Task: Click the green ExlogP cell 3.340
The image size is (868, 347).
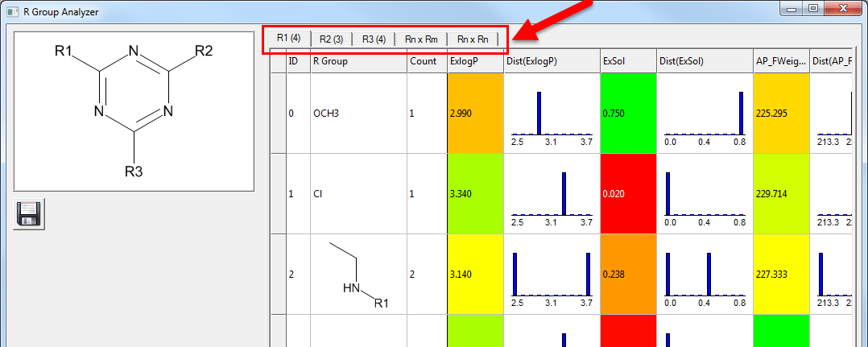Action: click(475, 194)
